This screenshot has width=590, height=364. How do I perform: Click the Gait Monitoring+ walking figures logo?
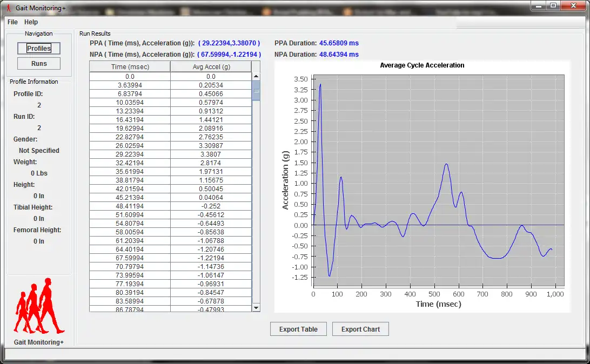(x=39, y=306)
